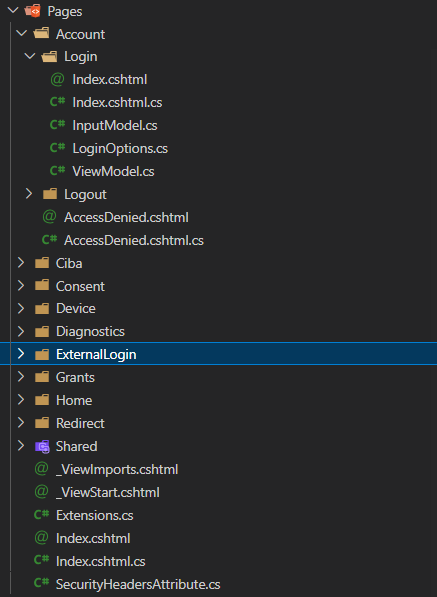Open the AccessDenied.cshtml file

tap(126, 217)
